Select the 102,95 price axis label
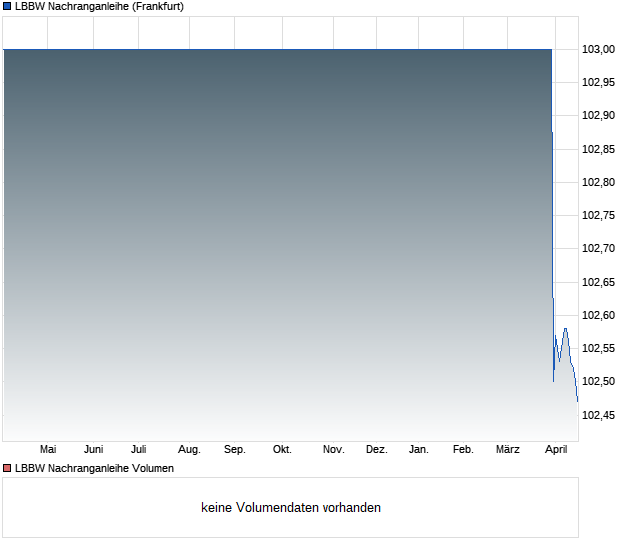Image resolution: width=620 pixels, height=546 pixels. (598, 82)
